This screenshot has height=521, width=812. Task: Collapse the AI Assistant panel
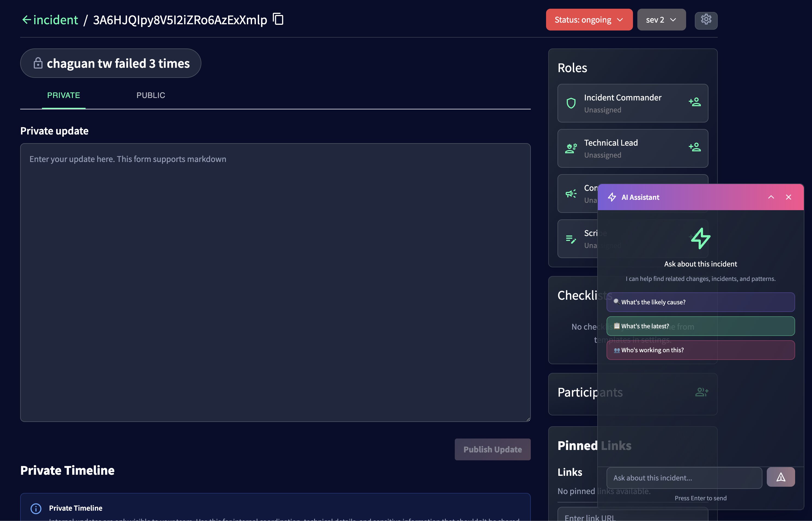click(x=771, y=197)
